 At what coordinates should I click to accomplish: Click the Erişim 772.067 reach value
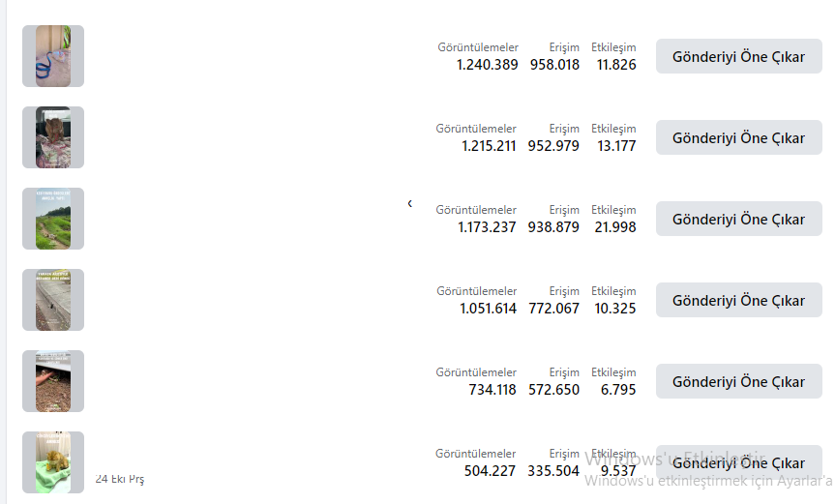coord(553,309)
